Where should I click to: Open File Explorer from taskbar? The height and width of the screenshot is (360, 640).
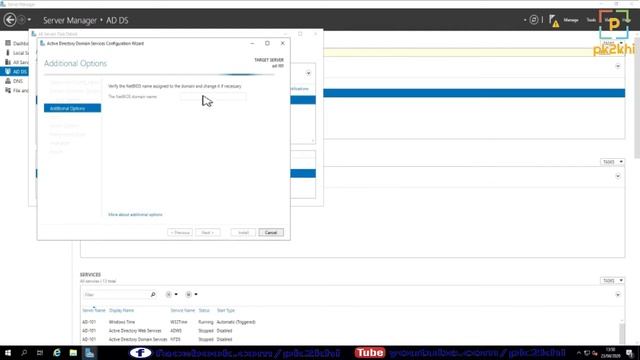click(x=73, y=353)
